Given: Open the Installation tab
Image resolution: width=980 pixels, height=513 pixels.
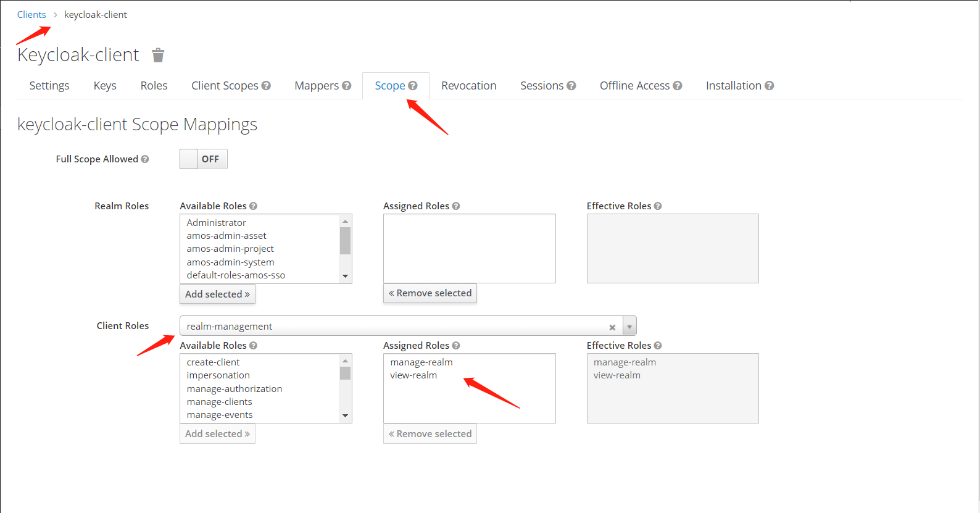Looking at the screenshot, I should tap(734, 86).
